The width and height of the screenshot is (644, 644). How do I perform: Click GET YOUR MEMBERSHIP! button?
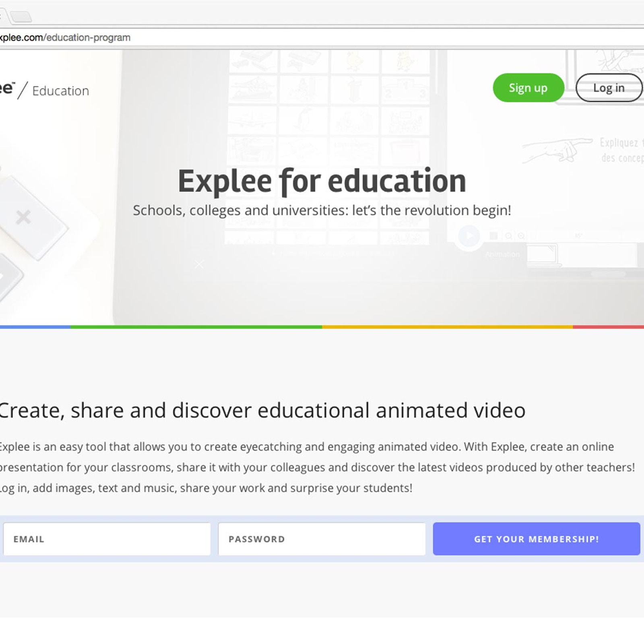(537, 539)
